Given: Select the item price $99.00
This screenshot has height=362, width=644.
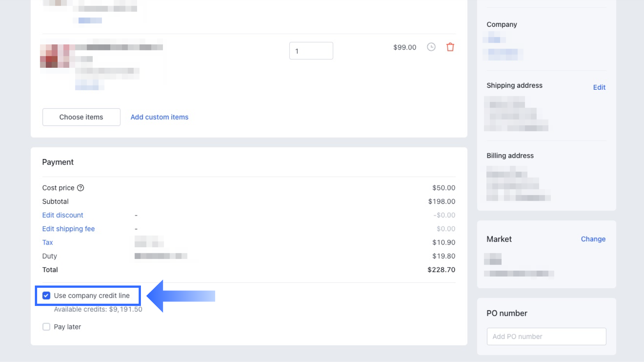Looking at the screenshot, I should coord(405,47).
